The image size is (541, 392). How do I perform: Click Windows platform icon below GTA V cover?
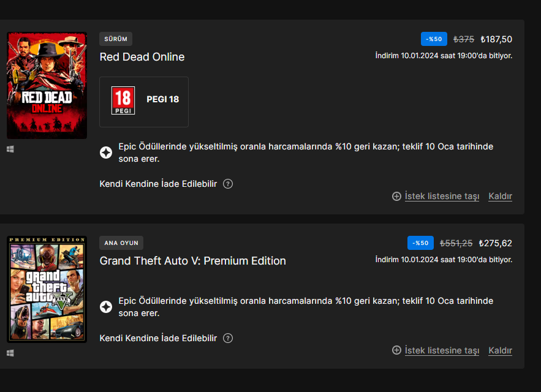point(10,353)
